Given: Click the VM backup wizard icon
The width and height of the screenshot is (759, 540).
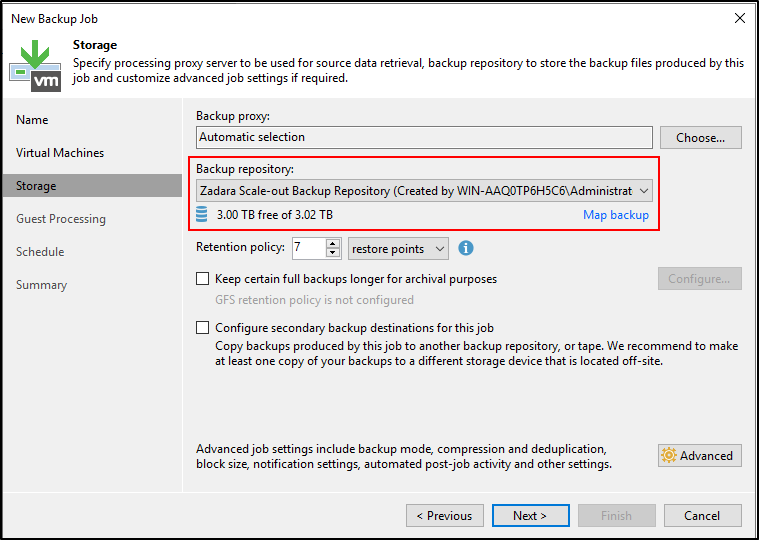Looking at the screenshot, I should click(35, 66).
